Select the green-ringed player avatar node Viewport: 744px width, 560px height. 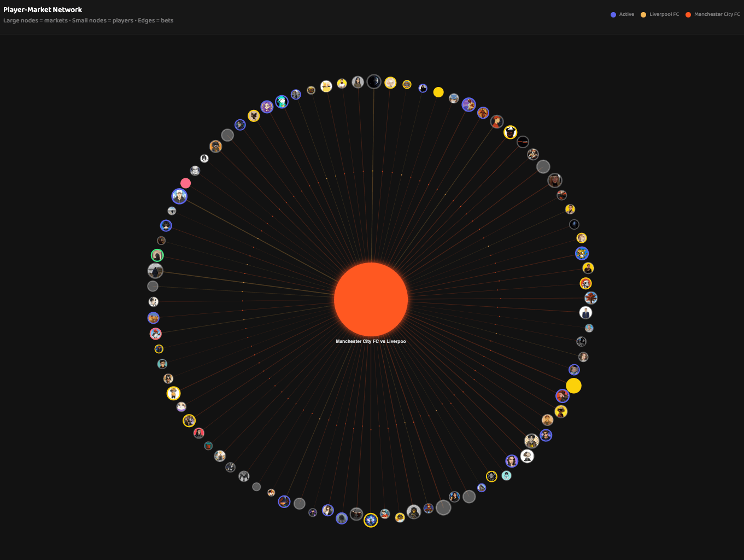tap(157, 255)
